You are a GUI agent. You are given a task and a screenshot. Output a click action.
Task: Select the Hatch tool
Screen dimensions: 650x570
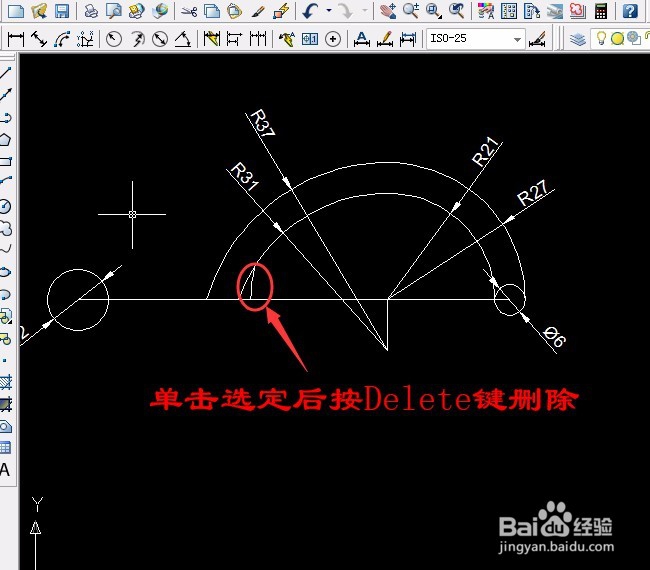pos(6,382)
